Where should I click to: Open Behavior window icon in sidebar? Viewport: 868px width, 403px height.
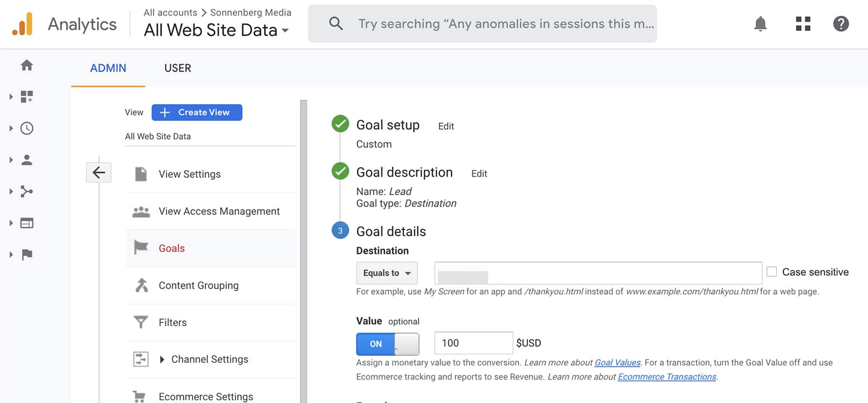[x=27, y=223]
